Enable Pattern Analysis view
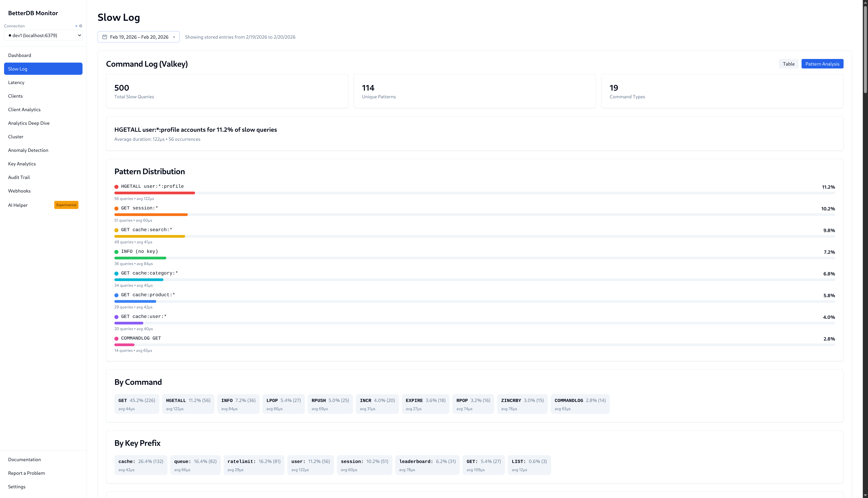The image size is (868, 498). (x=822, y=64)
